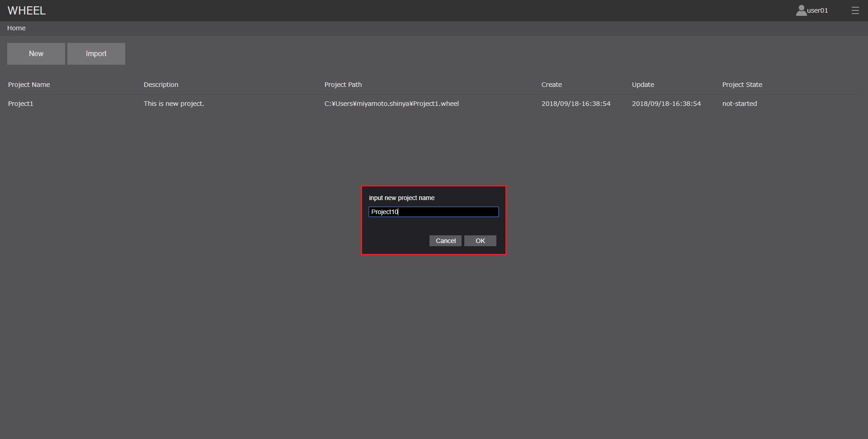This screenshot has width=868, height=439.
Task: Select the Project1 name in list
Action: click(21, 104)
